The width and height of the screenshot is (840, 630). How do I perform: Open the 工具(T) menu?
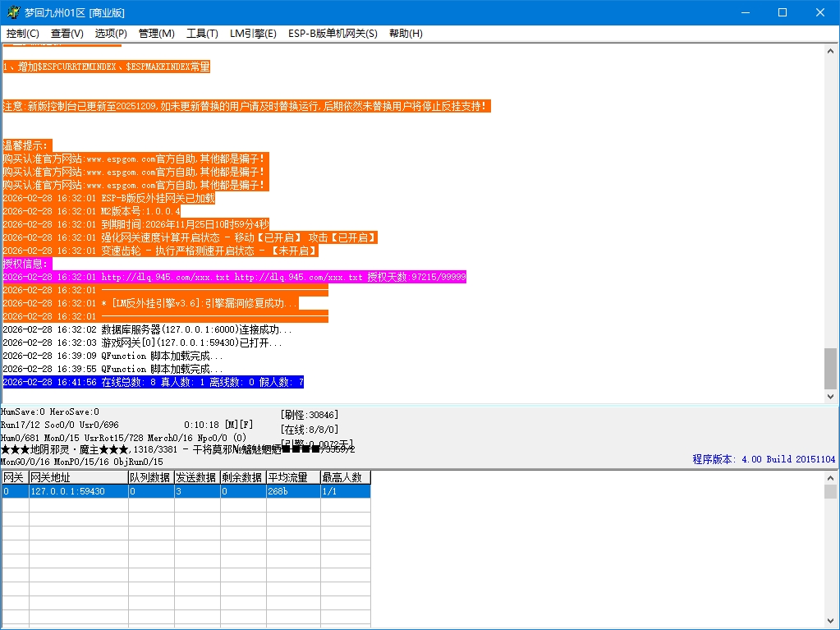(x=202, y=34)
